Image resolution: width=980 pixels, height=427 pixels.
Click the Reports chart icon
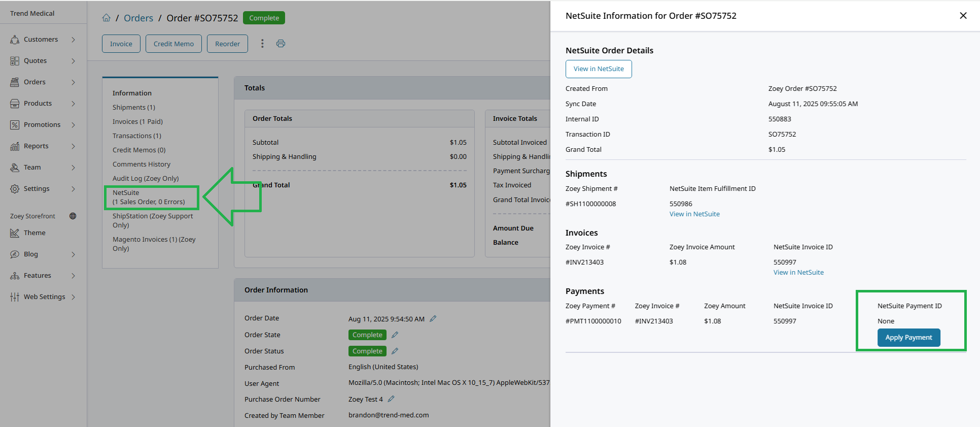[15, 146]
